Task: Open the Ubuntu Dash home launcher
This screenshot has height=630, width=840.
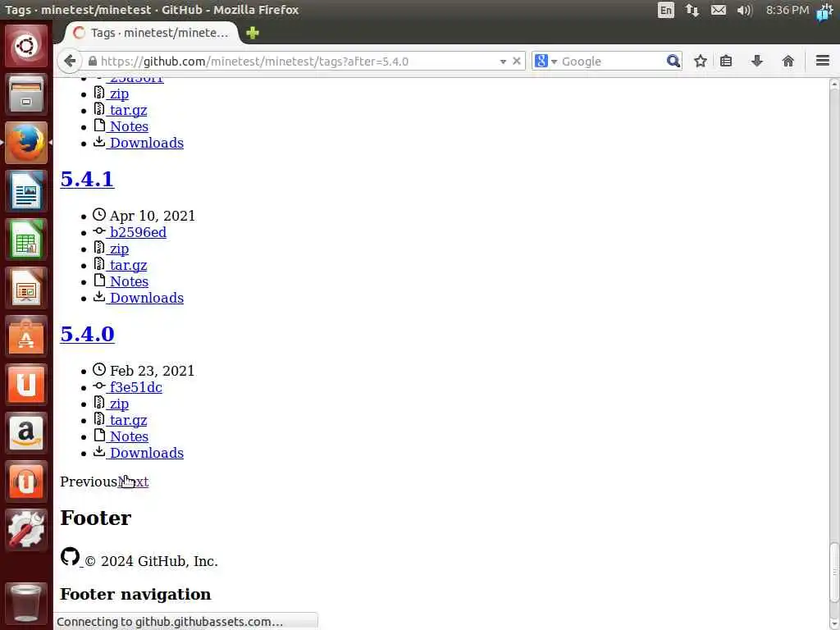Action: pos(25,46)
